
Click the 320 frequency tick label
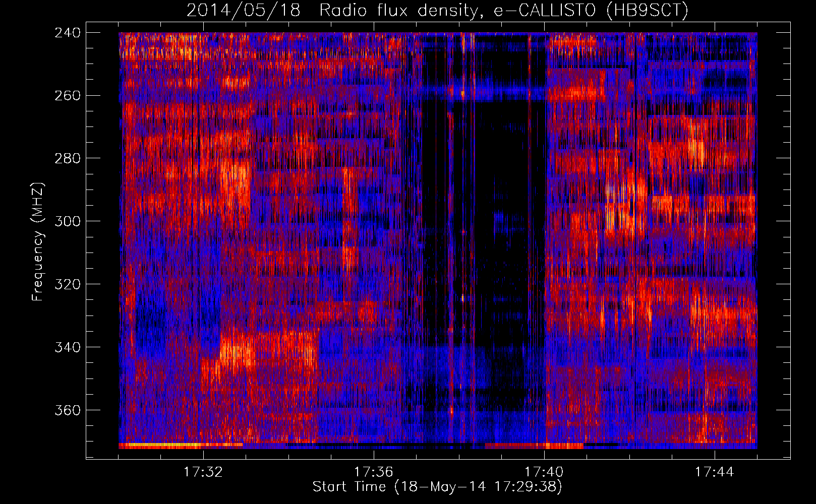pos(68,284)
